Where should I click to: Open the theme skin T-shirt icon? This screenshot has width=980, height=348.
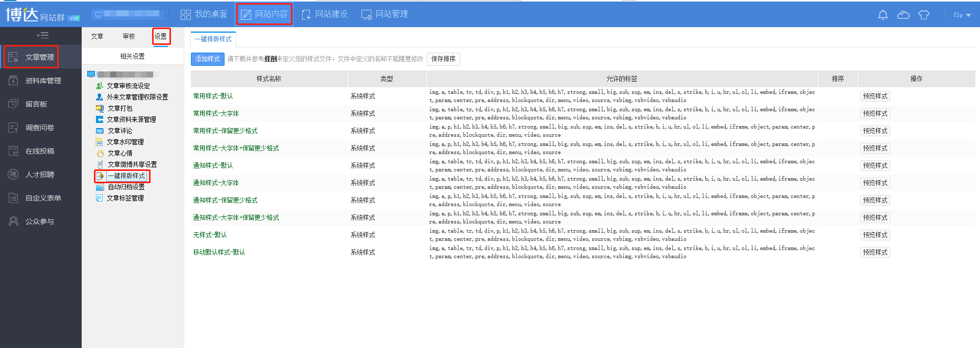923,15
